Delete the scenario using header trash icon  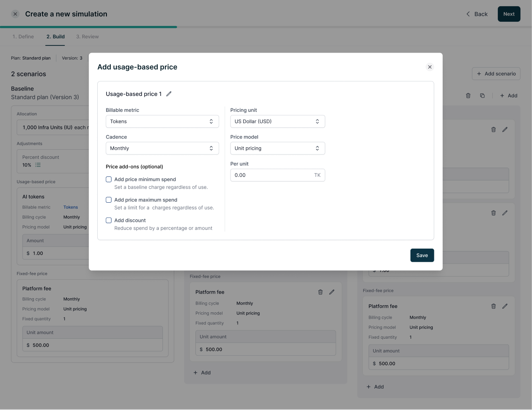coord(468,96)
